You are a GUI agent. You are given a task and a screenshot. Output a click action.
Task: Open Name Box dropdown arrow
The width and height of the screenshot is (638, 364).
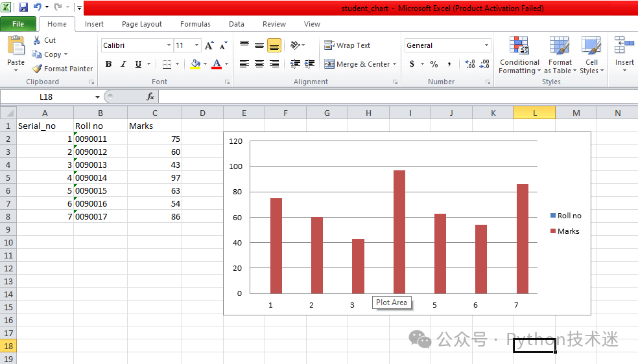click(x=97, y=97)
